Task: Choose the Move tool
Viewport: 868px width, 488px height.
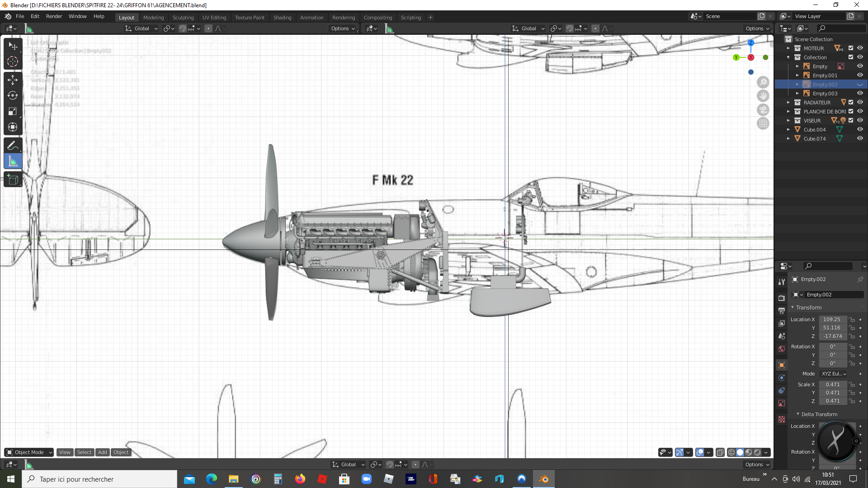Action: (13, 80)
